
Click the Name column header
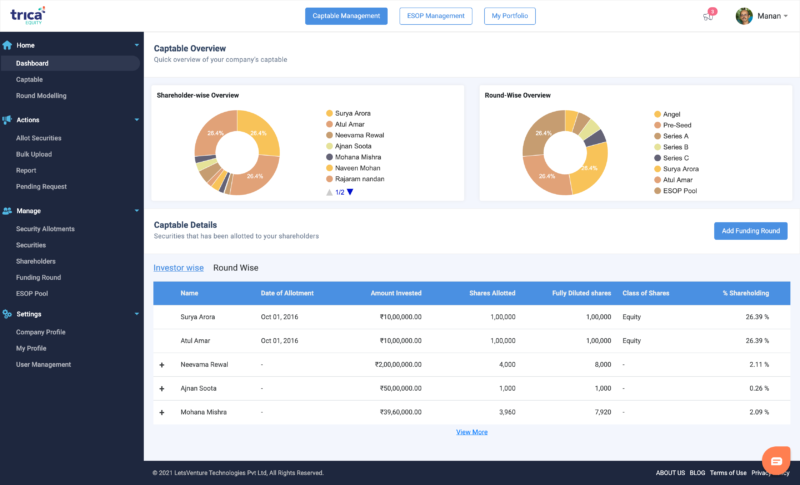[189, 293]
